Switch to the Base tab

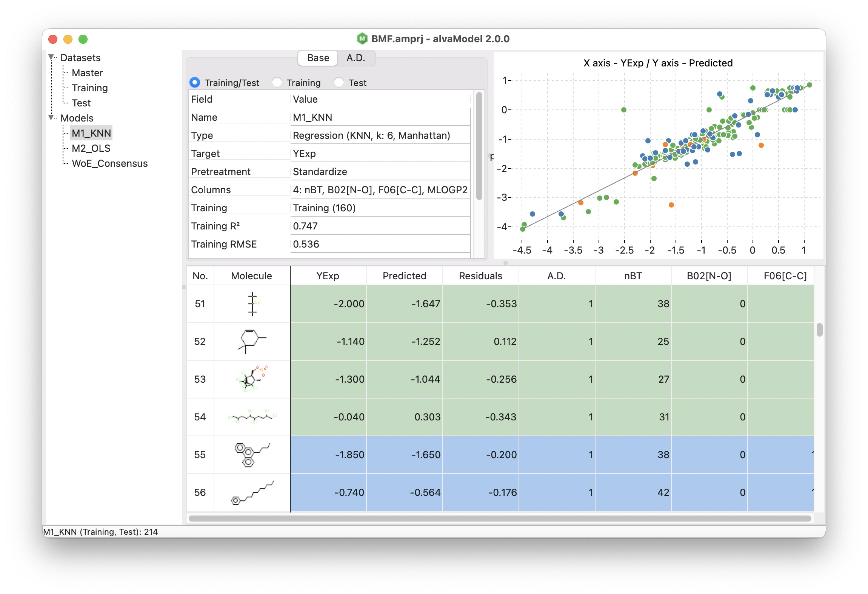(318, 58)
